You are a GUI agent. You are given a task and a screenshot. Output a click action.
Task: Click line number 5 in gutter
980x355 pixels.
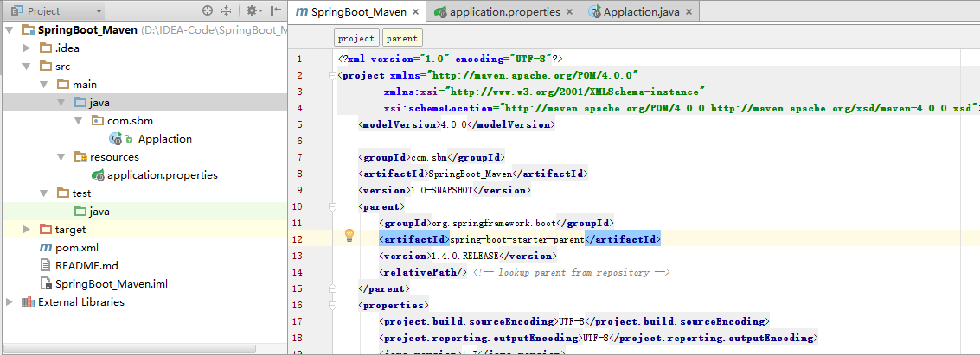[298, 124]
